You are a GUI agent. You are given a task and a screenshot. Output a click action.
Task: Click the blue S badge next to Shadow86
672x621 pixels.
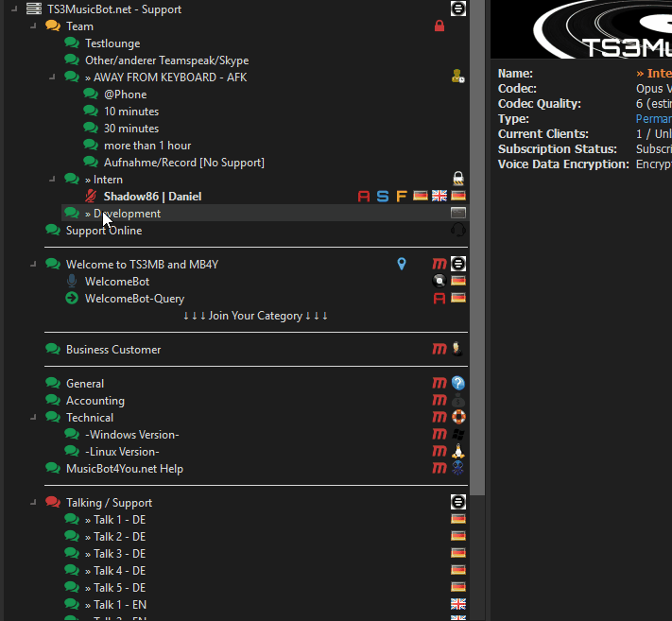383,197
